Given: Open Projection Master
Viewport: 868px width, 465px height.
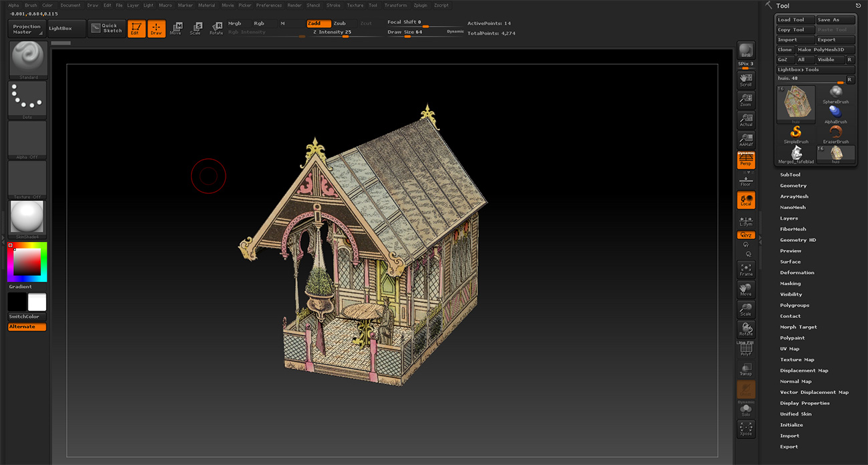Looking at the screenshot, I should [27, 29].
